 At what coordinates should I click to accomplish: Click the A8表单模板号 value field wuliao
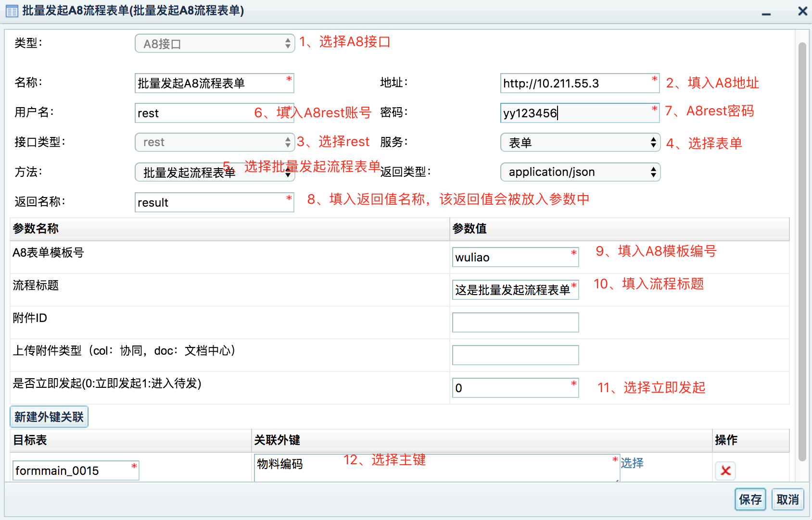tap(516, 257)
